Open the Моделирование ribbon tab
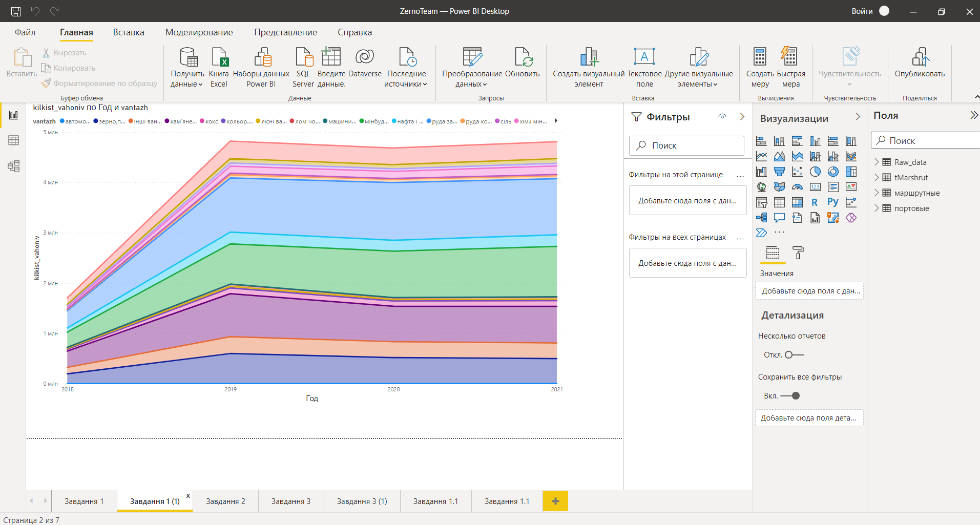This screenshot has width=980, height=525. (x=199, y=32)
